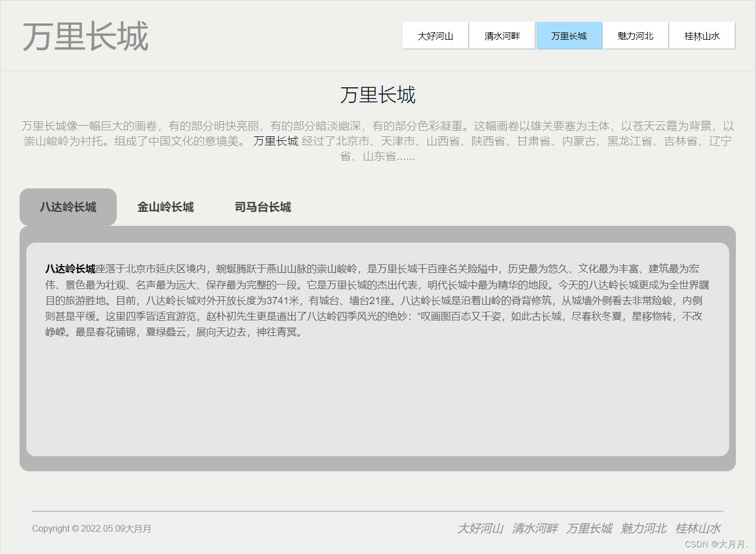Open the 魅力河北 navigation item
The width and height of the screenshot is (756, 554).
pyautogui.click(x=635, y=36)
